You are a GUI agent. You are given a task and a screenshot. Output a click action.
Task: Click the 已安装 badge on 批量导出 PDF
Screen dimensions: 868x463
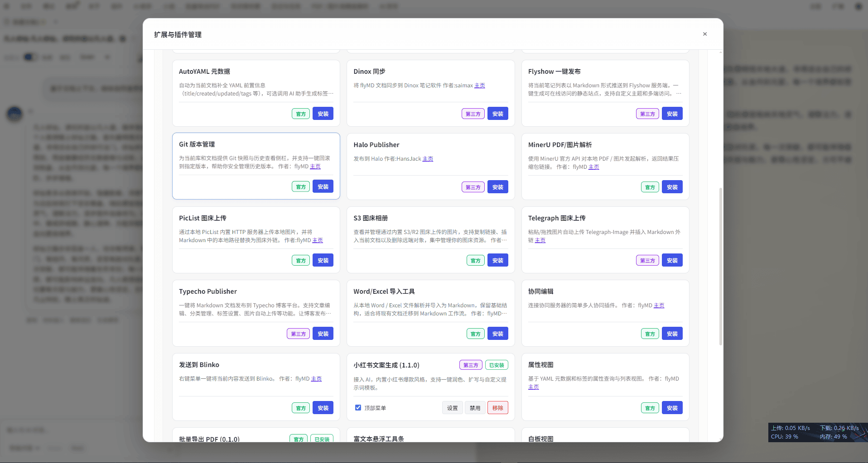[322, 439]
